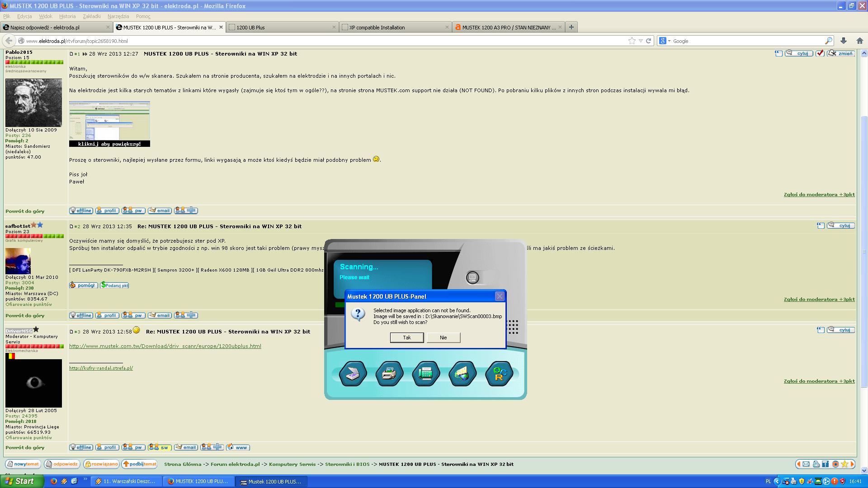Confirm scan with the Tak button
The width and height of the screenshot is (868, 488).
(x=407, y=338)
